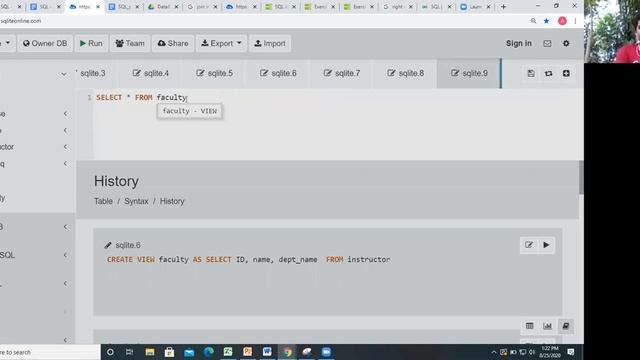The width and height of the screenshot is (640, 360).
Task: Expand the sidebar item ending in 'q'
Action: (65, 164)
